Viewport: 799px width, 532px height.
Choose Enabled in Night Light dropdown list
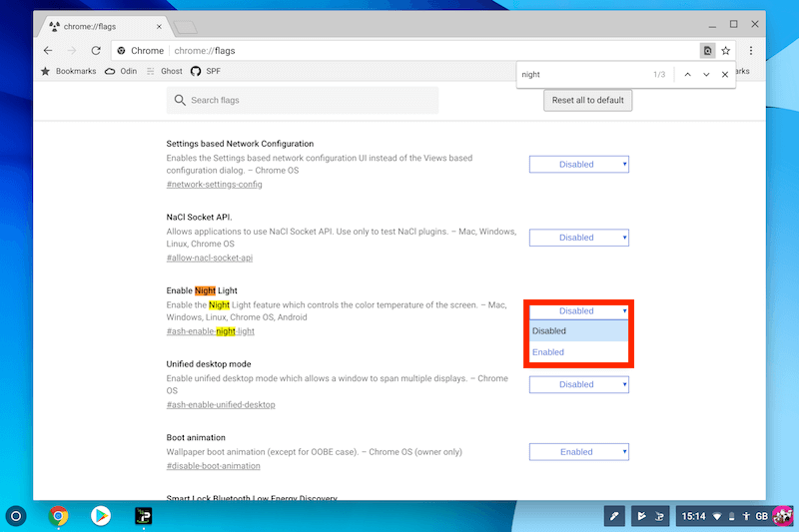click(579, 352)
